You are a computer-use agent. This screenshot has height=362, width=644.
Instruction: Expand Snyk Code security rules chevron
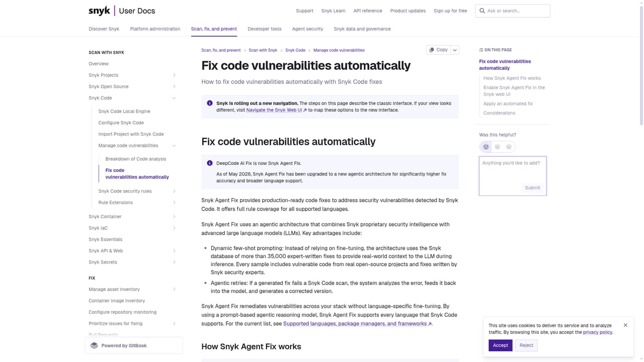[x=174, y=191]
